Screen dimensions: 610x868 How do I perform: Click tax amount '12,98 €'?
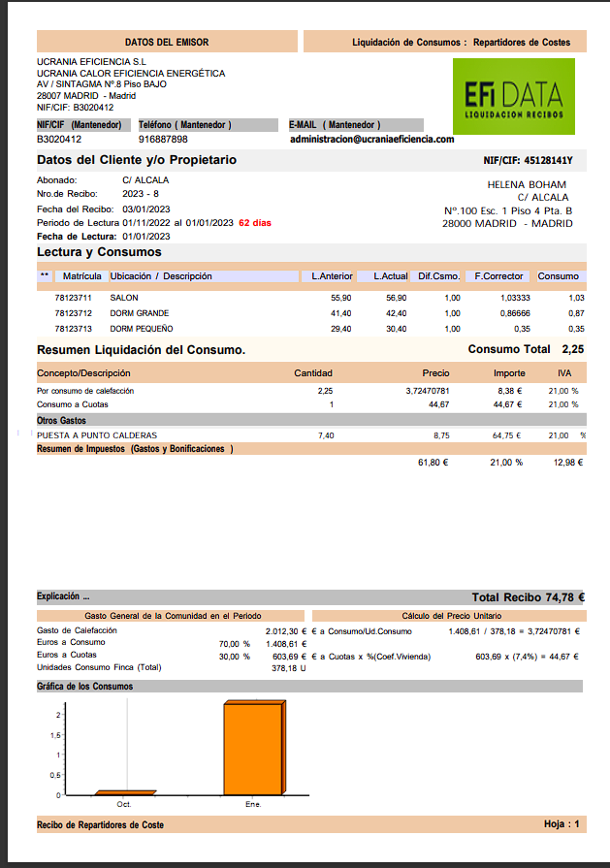point(568,463)
